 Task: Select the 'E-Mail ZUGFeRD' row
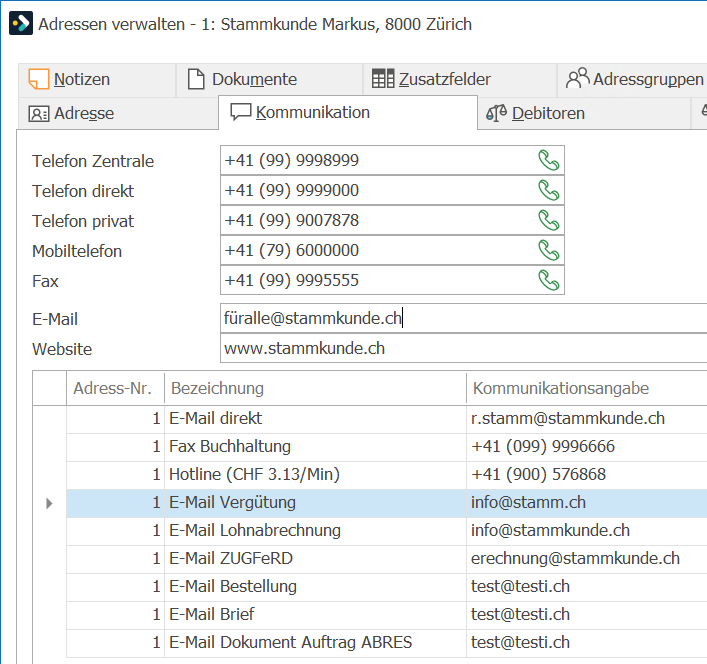386,559
